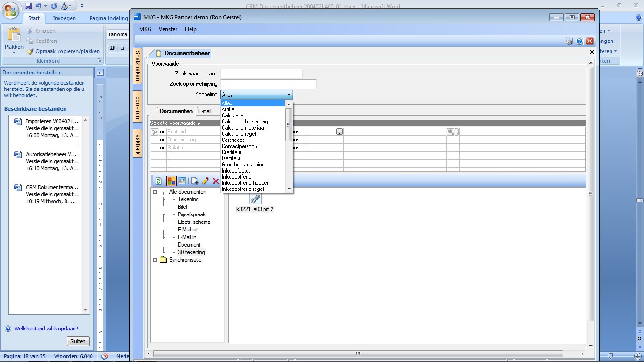Click Redo icon in Word quick access
The width and height of the screenshot is (644, 362).
(54, 6)
